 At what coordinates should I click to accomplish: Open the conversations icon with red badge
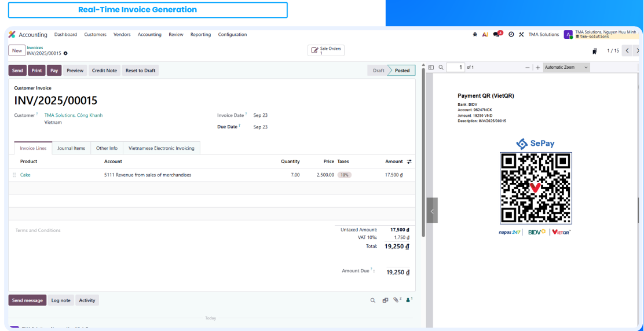[x=497, y=34]
